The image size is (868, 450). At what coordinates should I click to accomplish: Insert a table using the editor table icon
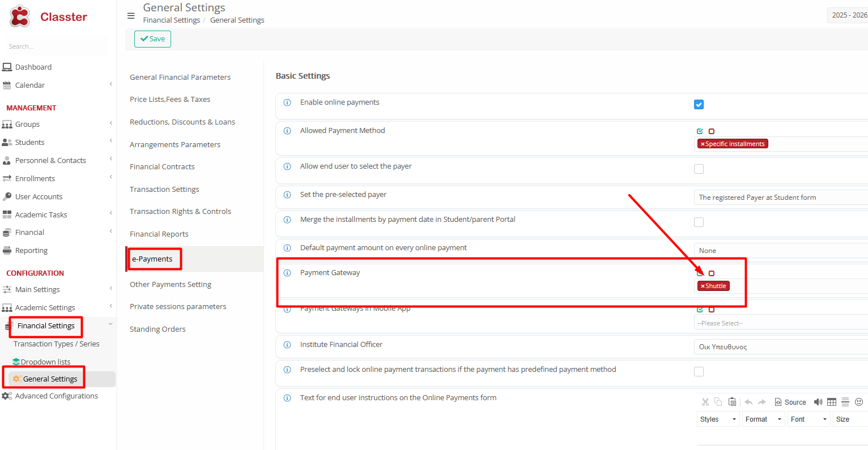click(x=831, y=402)
